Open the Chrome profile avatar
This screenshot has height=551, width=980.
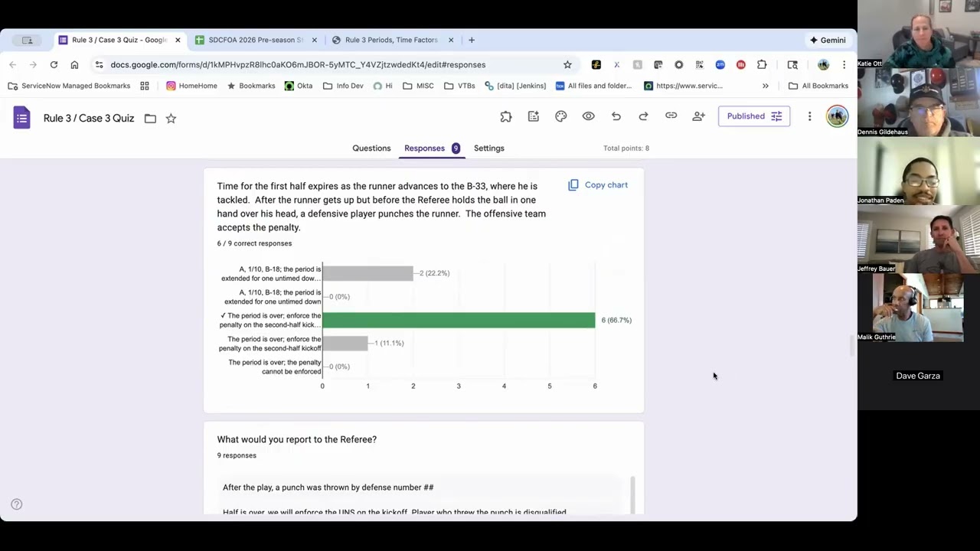(823, 64)
